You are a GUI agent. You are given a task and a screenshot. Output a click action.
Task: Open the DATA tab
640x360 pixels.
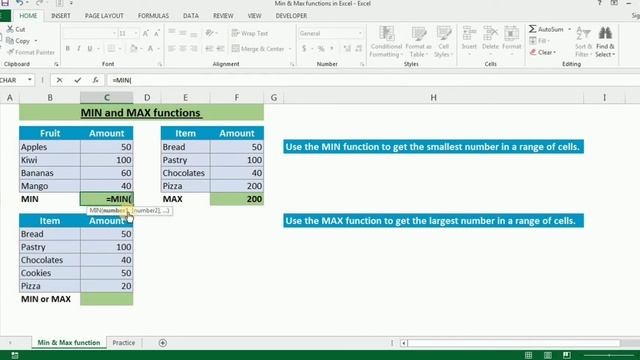(x=191, y=16)
